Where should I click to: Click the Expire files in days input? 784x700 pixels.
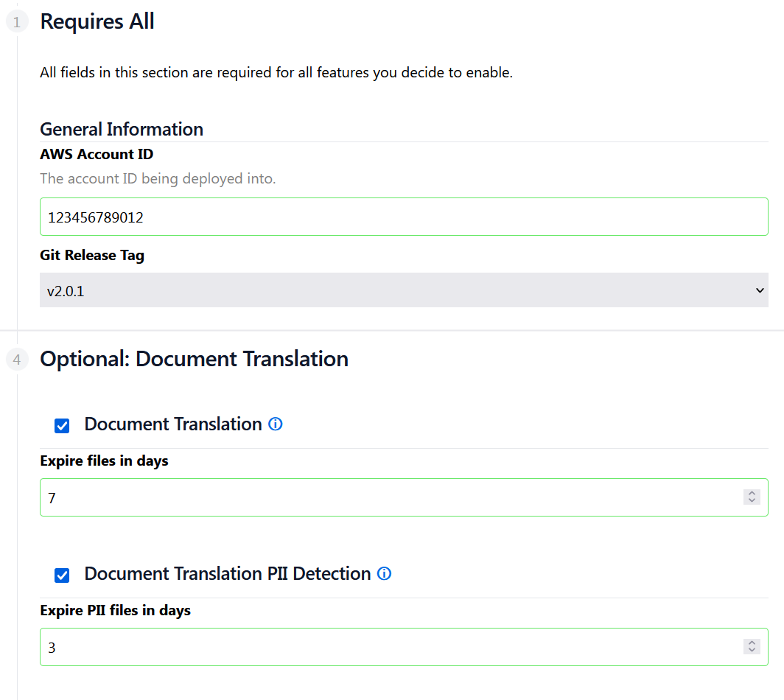click(368, 497)
